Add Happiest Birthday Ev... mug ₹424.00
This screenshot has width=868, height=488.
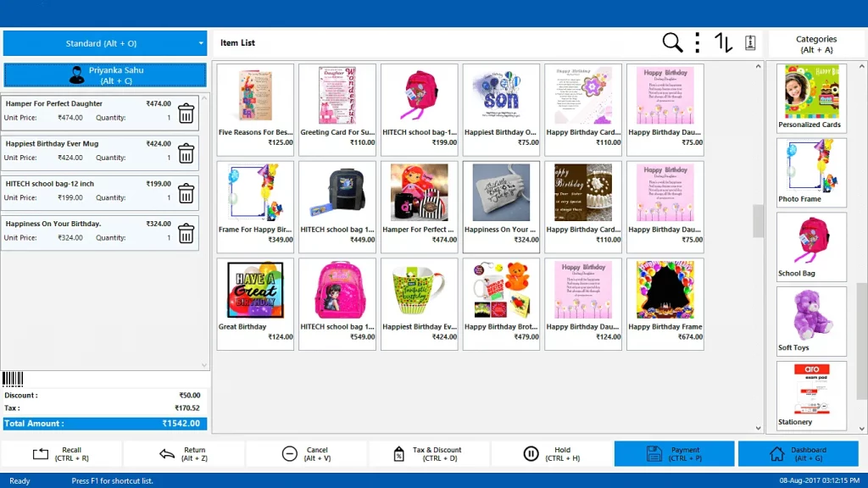click(x=419, y=304)
